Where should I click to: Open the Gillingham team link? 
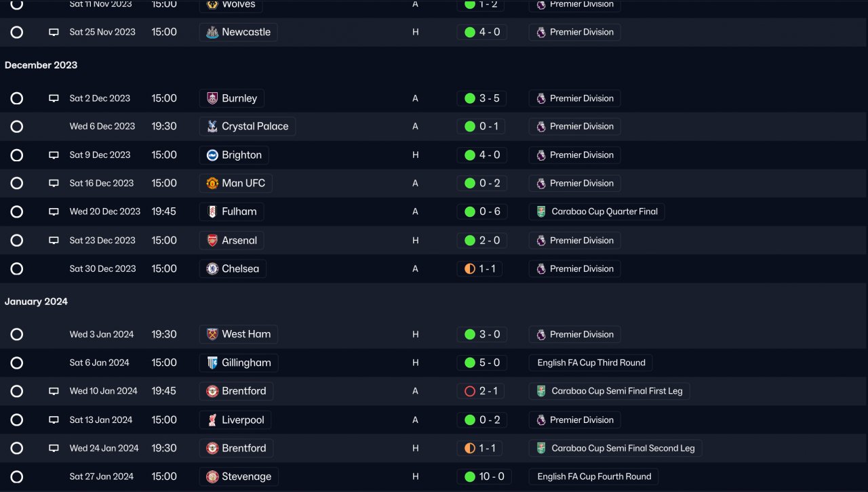[x=245, y=363]
